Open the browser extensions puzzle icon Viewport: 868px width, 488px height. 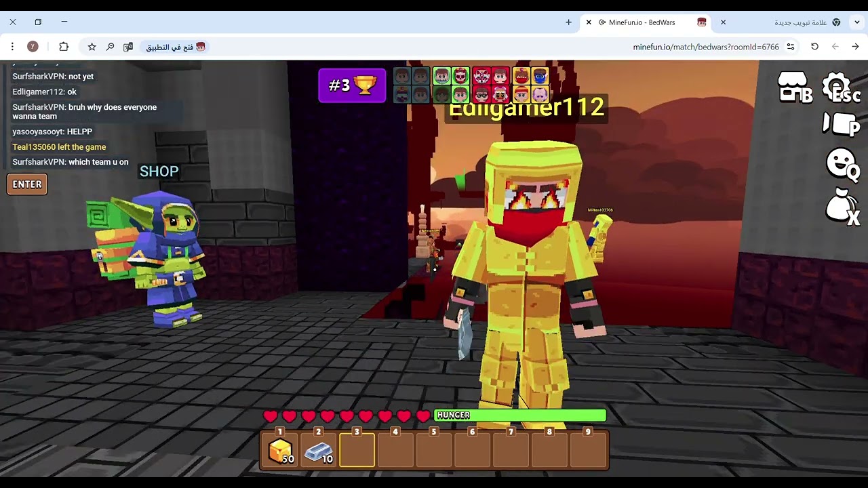(x=64, y=47)
